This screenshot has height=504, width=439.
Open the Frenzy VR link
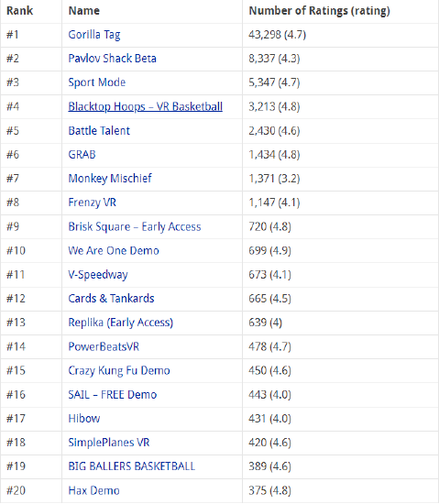click(92, 203)
